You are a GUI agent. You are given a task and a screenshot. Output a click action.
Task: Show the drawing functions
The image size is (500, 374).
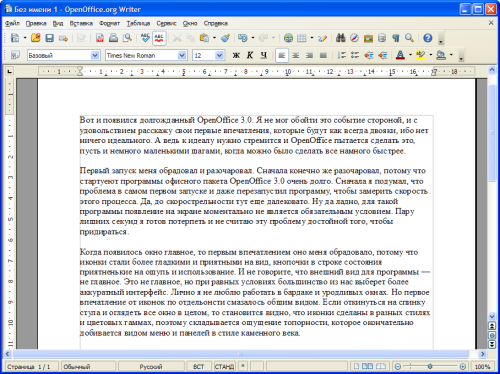coord(322,38)
